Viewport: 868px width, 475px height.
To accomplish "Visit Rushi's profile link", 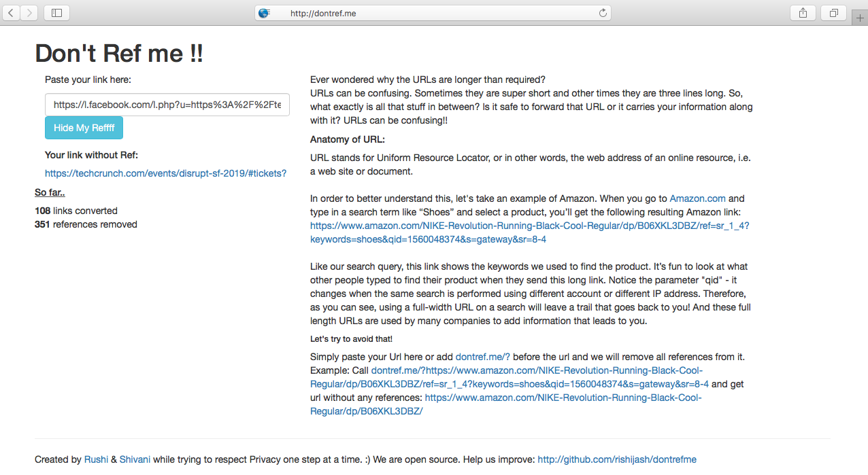I will 96,459.
